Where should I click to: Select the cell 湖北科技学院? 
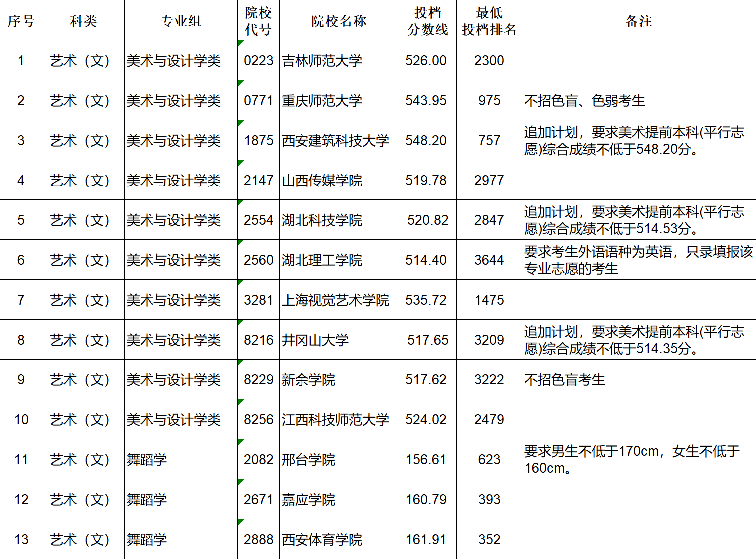coord(339,220)
